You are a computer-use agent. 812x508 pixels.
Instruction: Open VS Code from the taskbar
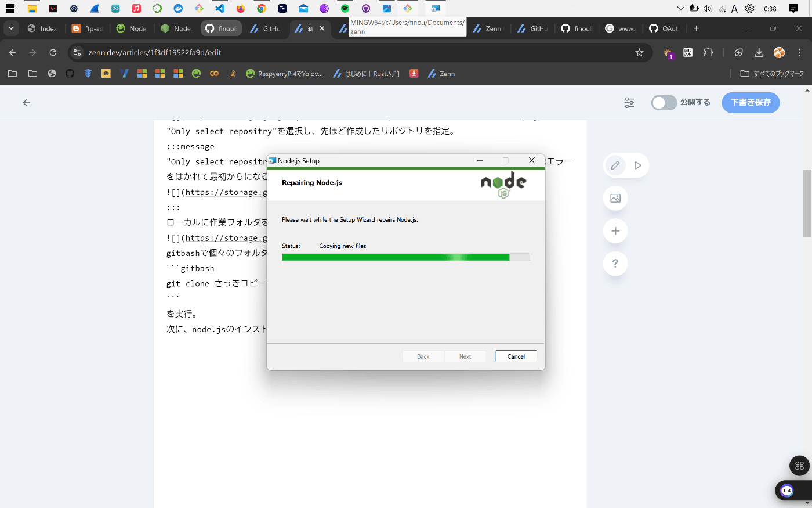pos(219,9)
